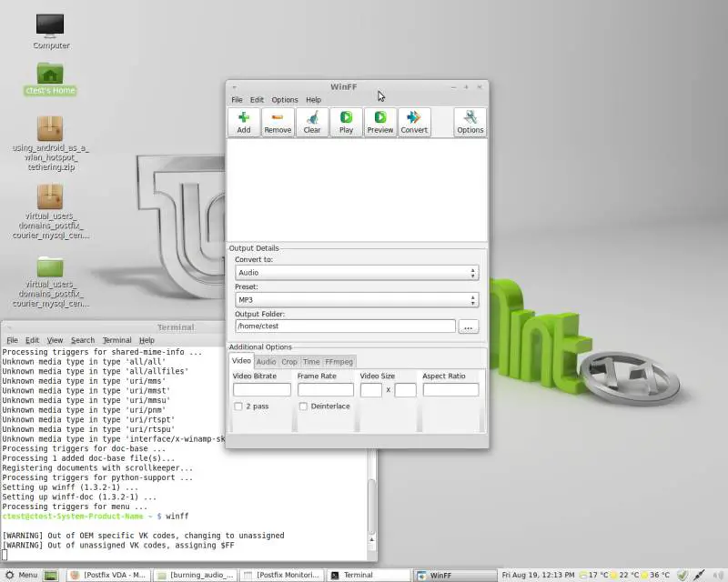
Task: Click the network connection tray icon
Action: point(699,575)
